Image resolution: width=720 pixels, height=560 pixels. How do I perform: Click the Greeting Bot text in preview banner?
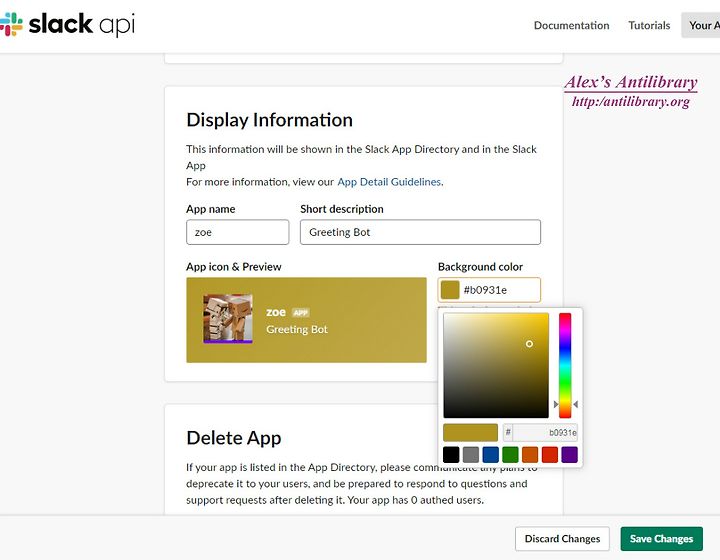pos(297,330)
